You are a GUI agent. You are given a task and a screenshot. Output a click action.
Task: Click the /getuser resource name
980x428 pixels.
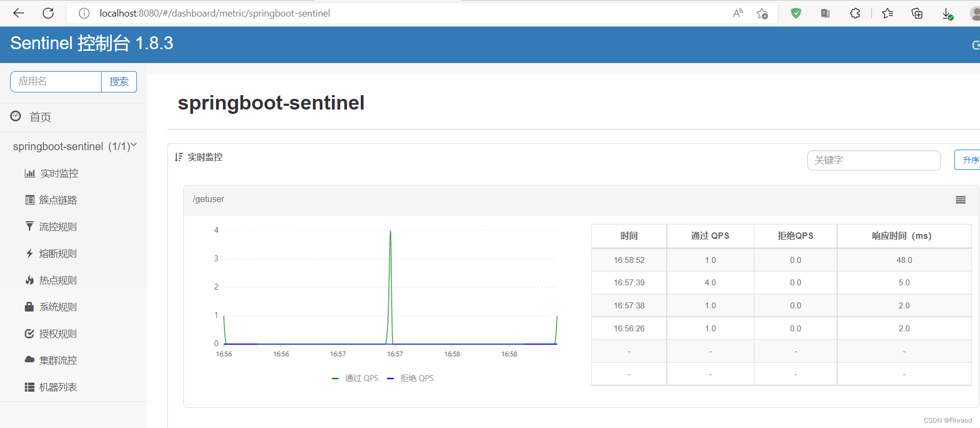point(209,199)
